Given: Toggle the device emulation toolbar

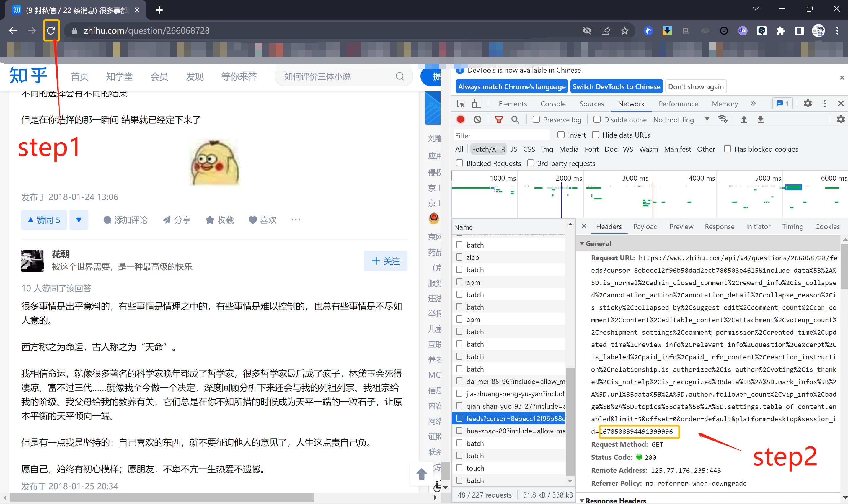Looking at the screenshot, I should pos(477,103).
